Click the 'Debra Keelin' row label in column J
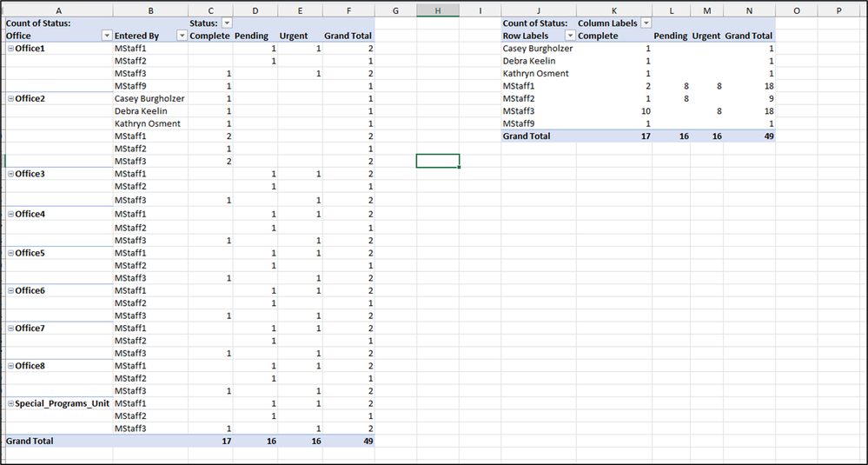 (539, 61)
